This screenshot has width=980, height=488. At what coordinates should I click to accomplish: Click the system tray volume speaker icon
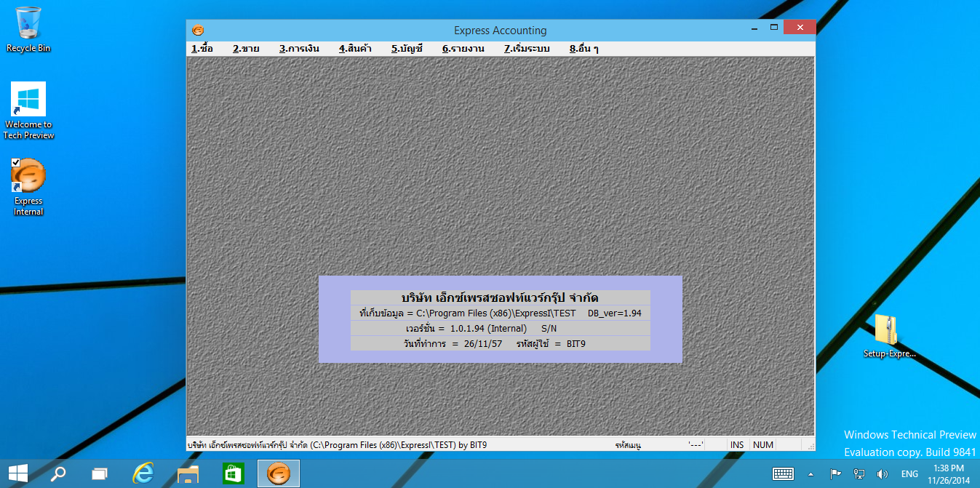pyautogui.click(x=882, y=473)
